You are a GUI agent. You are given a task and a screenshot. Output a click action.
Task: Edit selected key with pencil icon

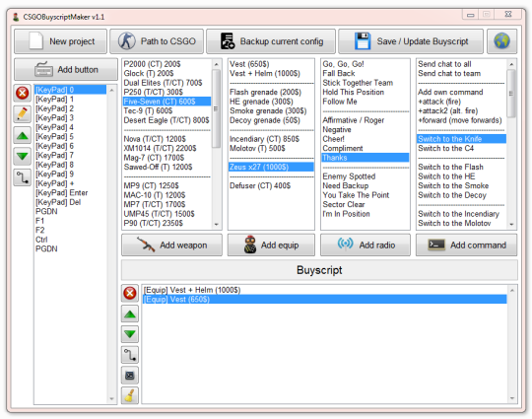click(x=23, y=113)
